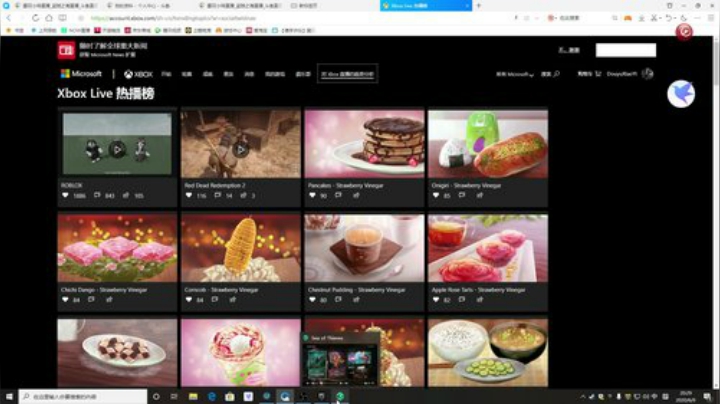
Task: Open the Corncob screenshot thumbnail
Action: click(241, 248)
